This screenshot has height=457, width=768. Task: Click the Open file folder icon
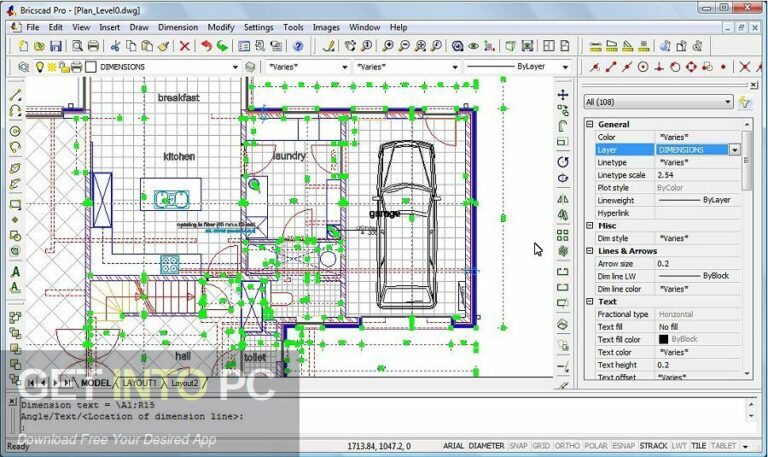(39, 46)
